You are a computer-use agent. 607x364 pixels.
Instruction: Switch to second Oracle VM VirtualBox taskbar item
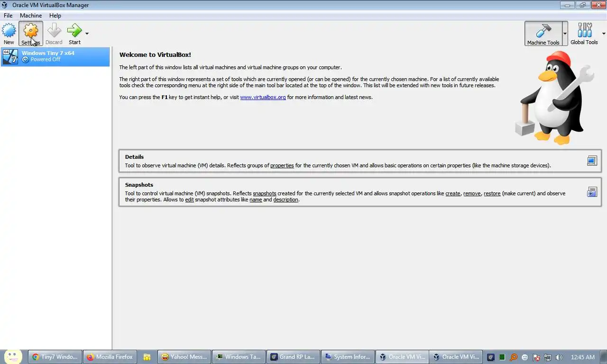coord(455,357)
